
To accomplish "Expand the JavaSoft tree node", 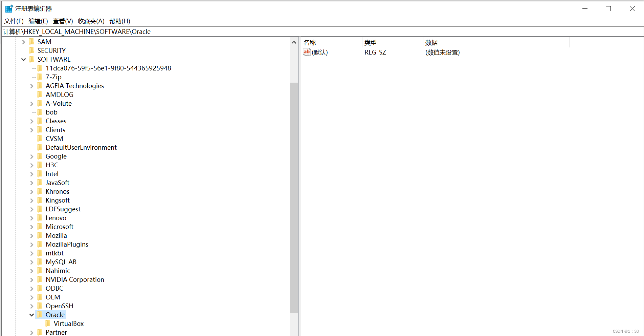I will pos(31,183).
